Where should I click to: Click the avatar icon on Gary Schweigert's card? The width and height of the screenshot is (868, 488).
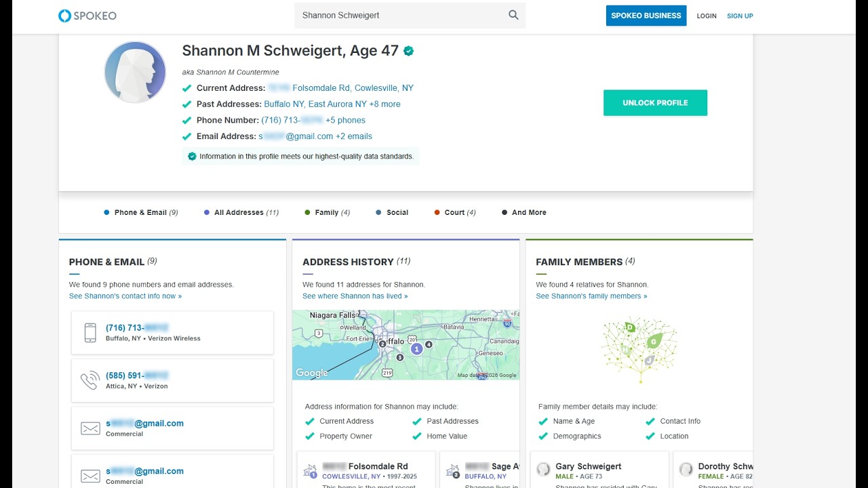[x=543, y=469]
